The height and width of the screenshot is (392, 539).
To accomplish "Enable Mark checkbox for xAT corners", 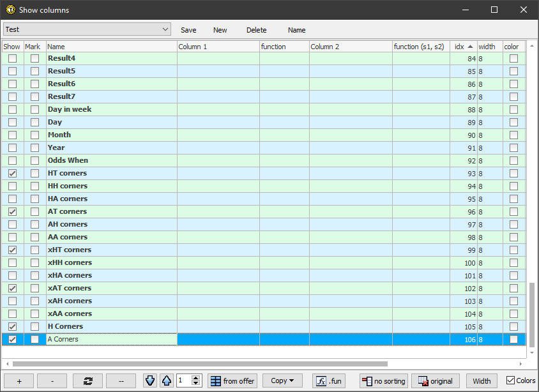I will pyautogui.click(x=34, y=289).
